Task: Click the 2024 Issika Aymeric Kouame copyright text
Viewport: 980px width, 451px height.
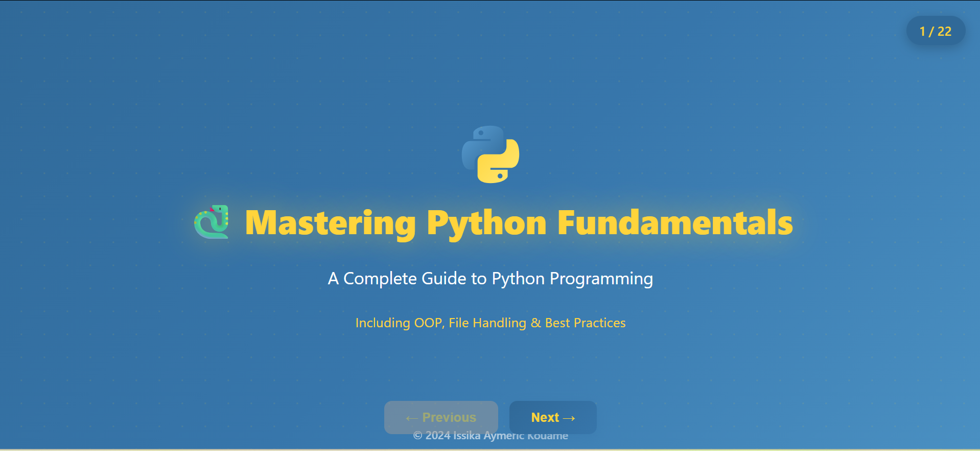Action: pyautogui.click(x=491, y=436)
